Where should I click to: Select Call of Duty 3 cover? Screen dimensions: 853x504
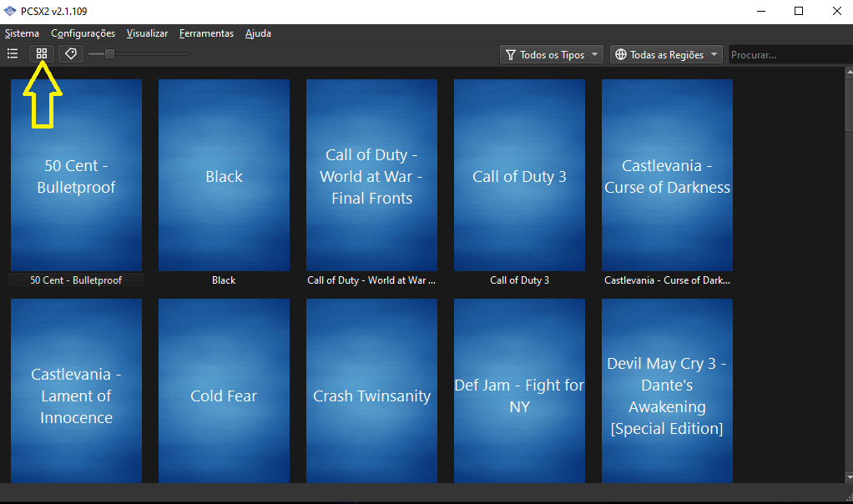pos(519,175)
